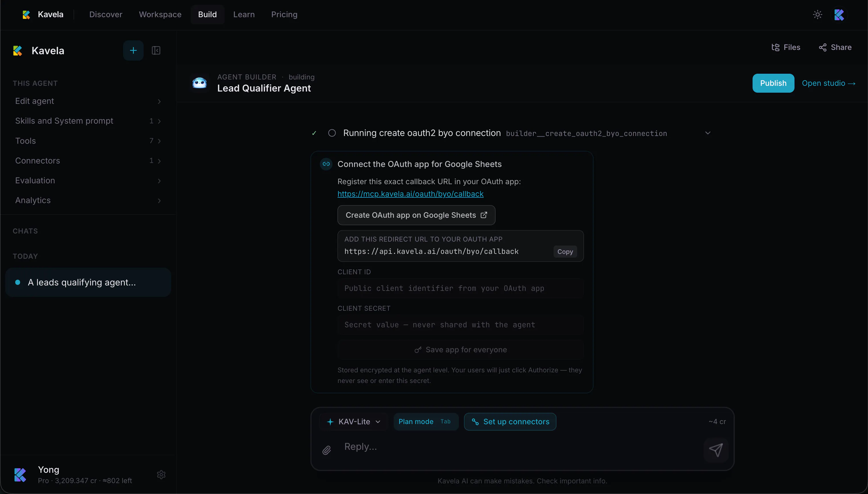Click the status circle before Running create oauth2

[332, 133]
